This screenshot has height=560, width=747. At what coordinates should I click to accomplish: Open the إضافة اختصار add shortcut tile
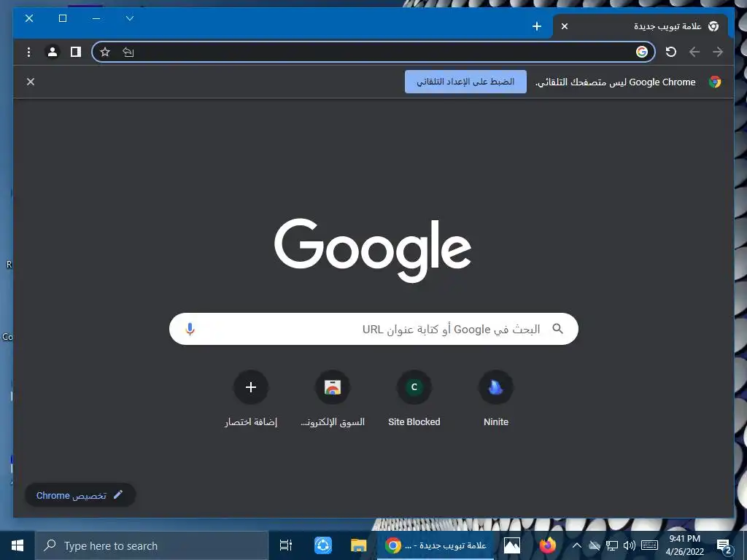[x=251, y=399]
